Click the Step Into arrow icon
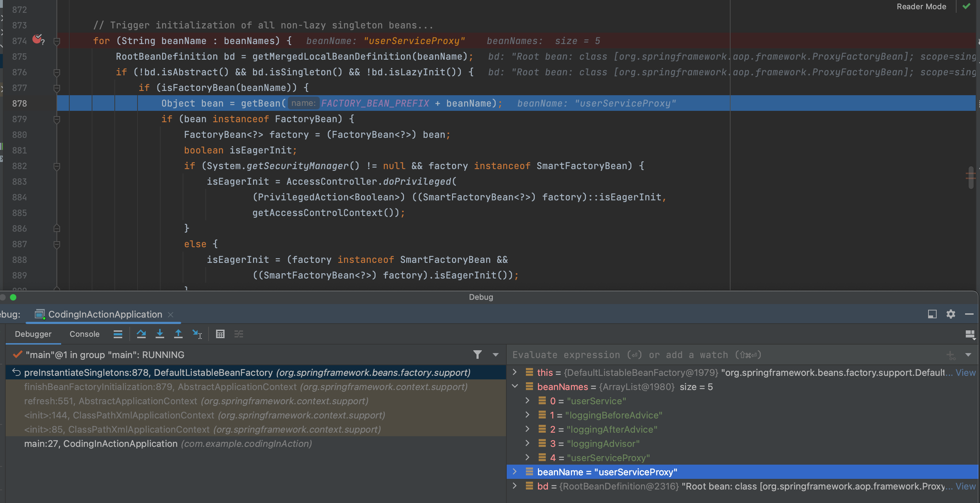980x503 pixels. [x=160, y=334]
